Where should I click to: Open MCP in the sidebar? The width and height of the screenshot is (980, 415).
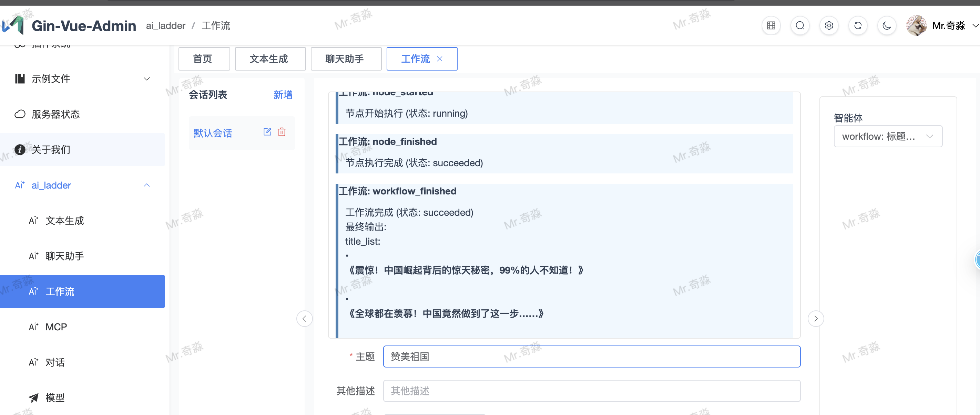tap(56, 327)
